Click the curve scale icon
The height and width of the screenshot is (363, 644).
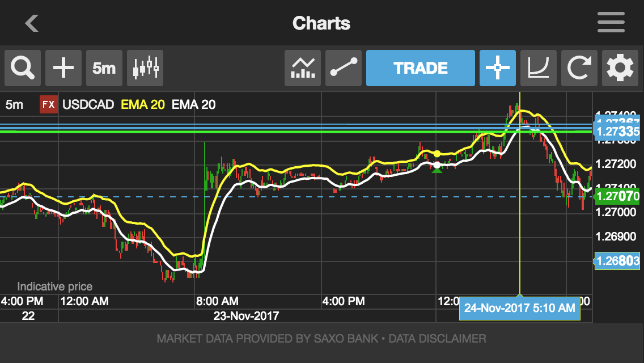click(539, 68)
